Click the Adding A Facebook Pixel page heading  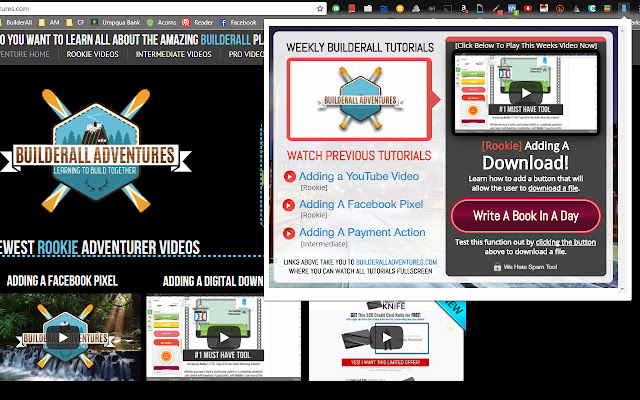pos(62,281)
